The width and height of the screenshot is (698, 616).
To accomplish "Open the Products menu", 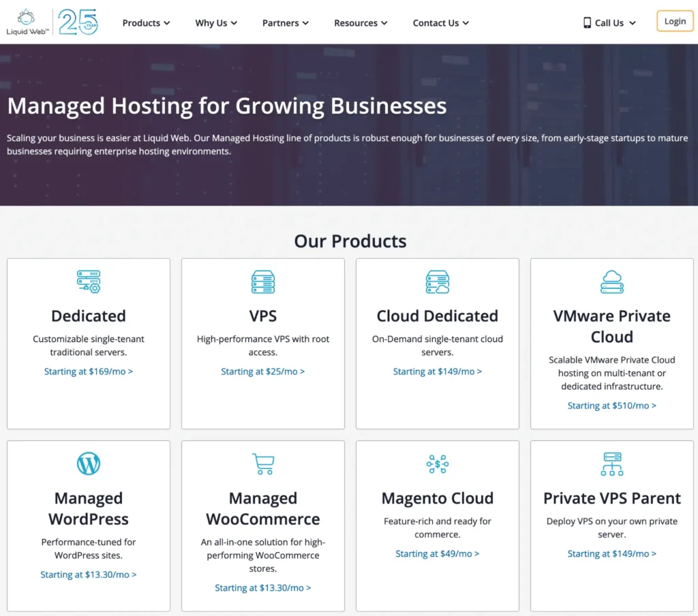I will coord(146,23).
